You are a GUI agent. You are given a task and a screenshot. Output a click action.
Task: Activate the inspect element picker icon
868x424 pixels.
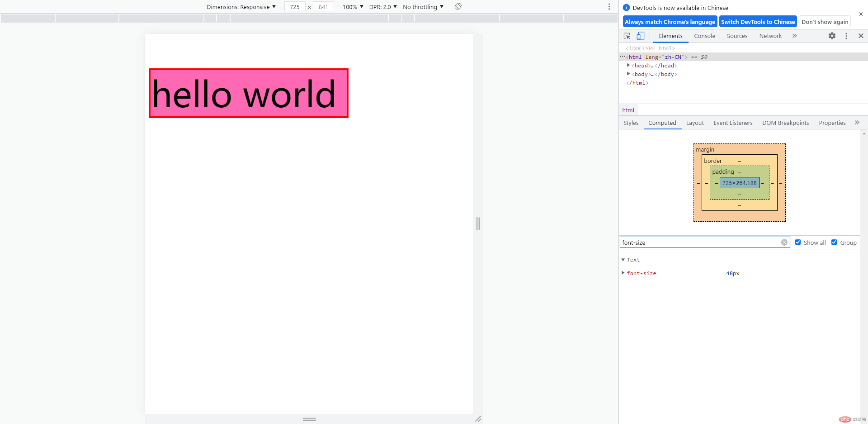(x=627, y=36)
